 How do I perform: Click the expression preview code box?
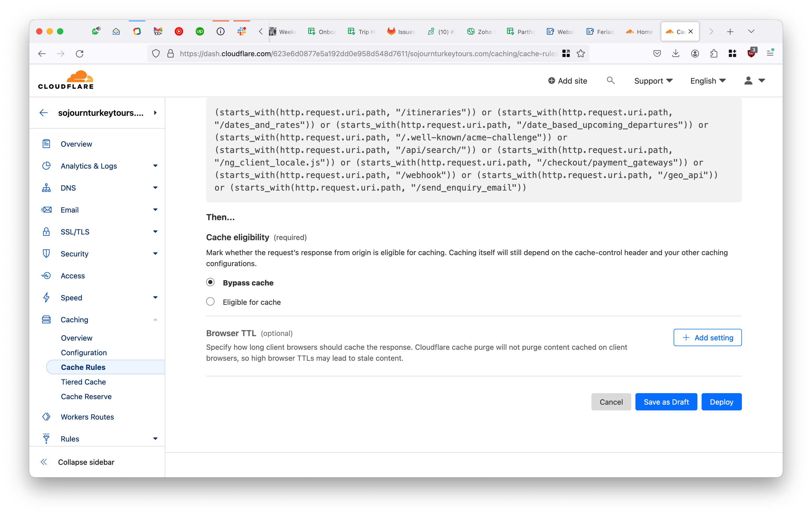click(x=473, y=150)
